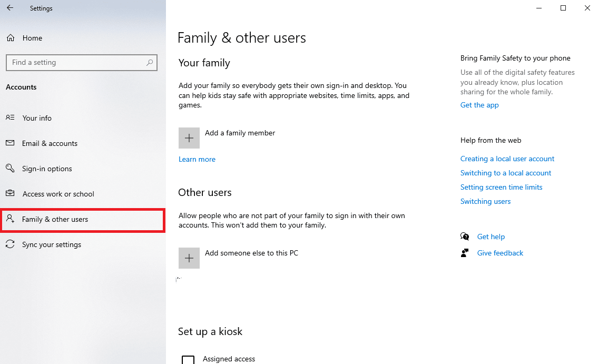Close the Settings window

point(587,8)
